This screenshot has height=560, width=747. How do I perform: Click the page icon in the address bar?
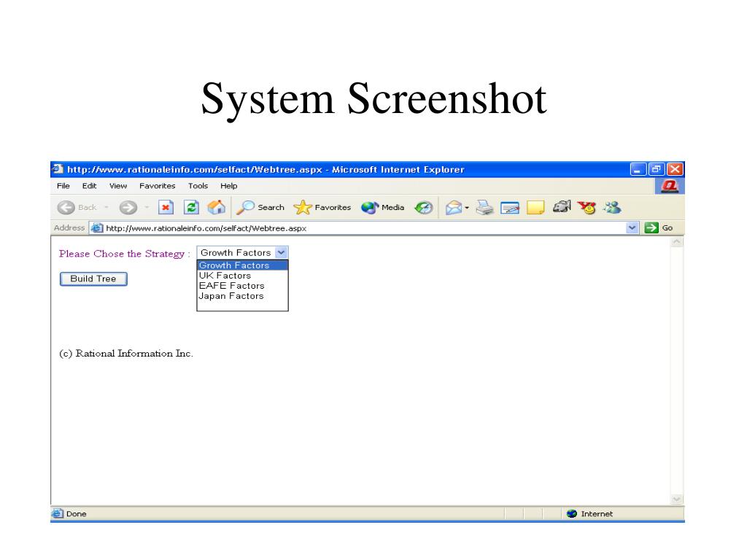pyautogui.click(x=97, y=228)
